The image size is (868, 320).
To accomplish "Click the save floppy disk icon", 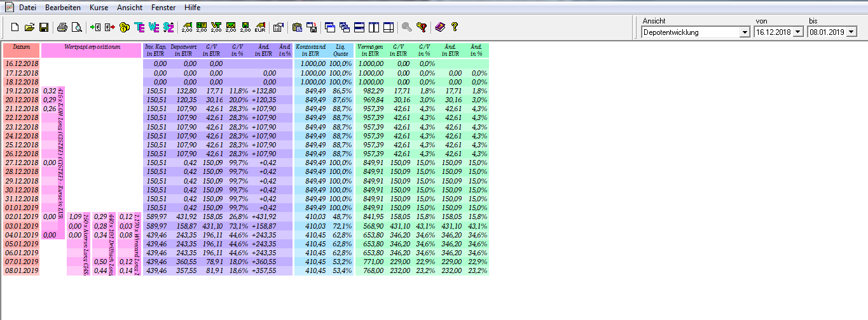I will click(x=44, y=27).
